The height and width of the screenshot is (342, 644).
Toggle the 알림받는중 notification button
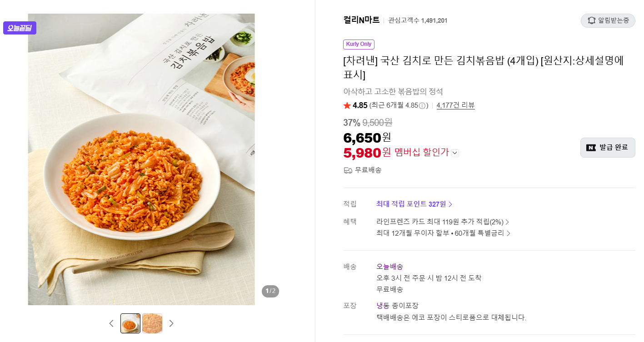click(608, 20)
